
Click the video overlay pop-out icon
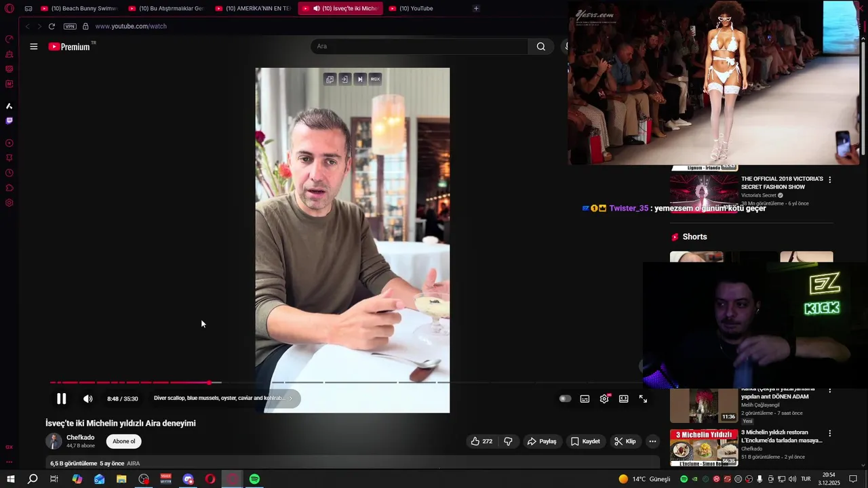tap(330, 79)
